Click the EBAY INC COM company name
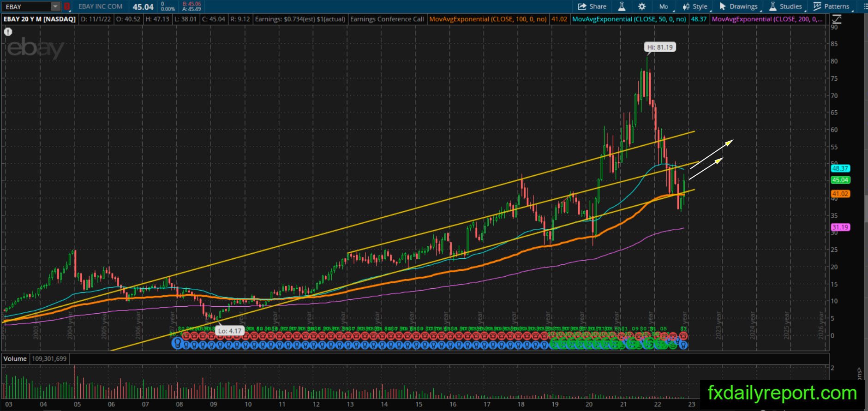 101,6
